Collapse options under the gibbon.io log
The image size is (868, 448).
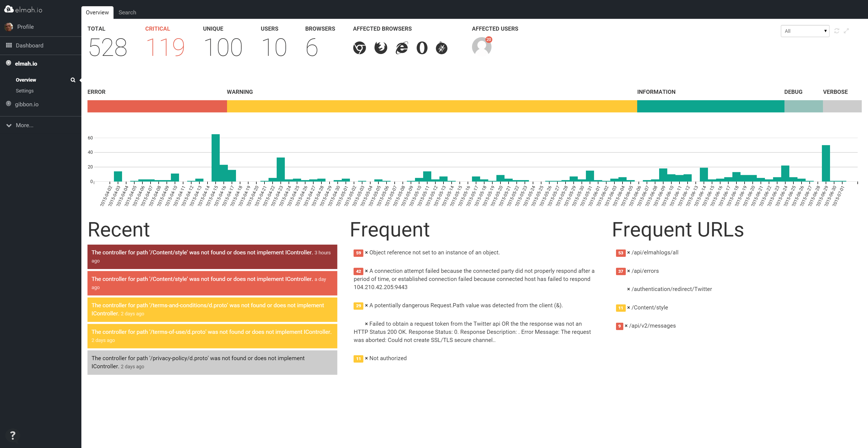click(26, 104)
